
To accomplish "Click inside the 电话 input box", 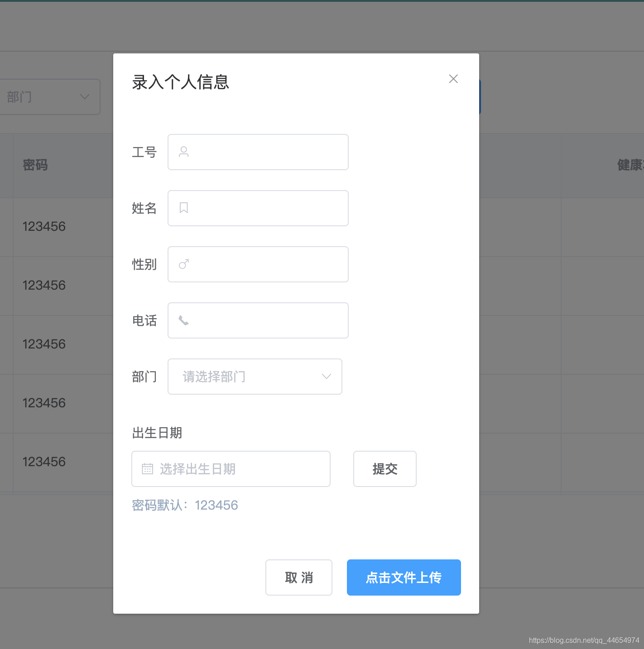I will [258, 320].
